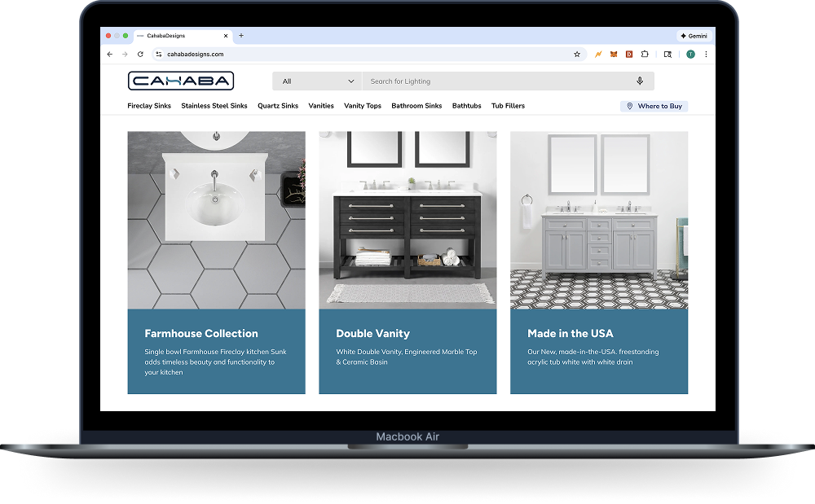Click the Cahaba logo
This screenshot has width=815, height=504.
pyautogui.click(x=181, y=81)
